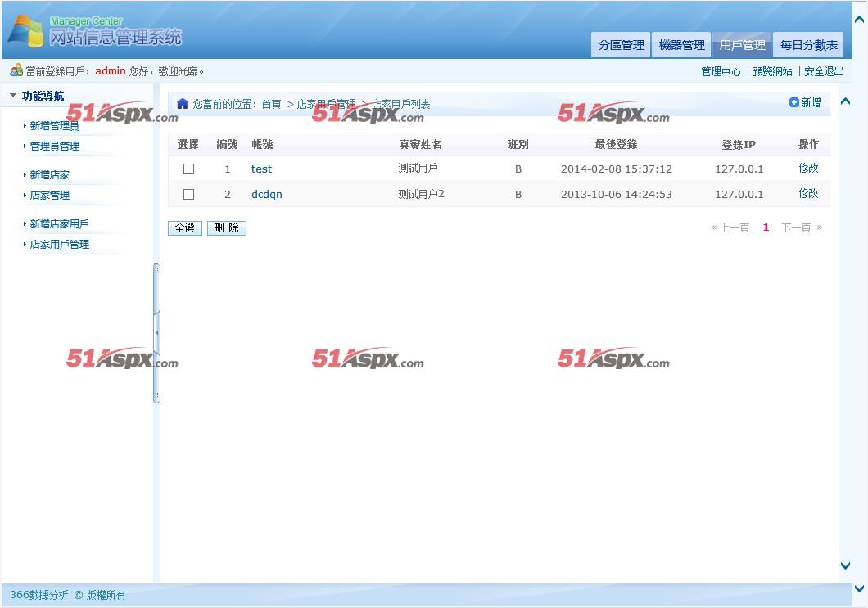Click the blue plus icon beside 新增
The width and height of the screenshot is (868, 608).
pos(793,102)
